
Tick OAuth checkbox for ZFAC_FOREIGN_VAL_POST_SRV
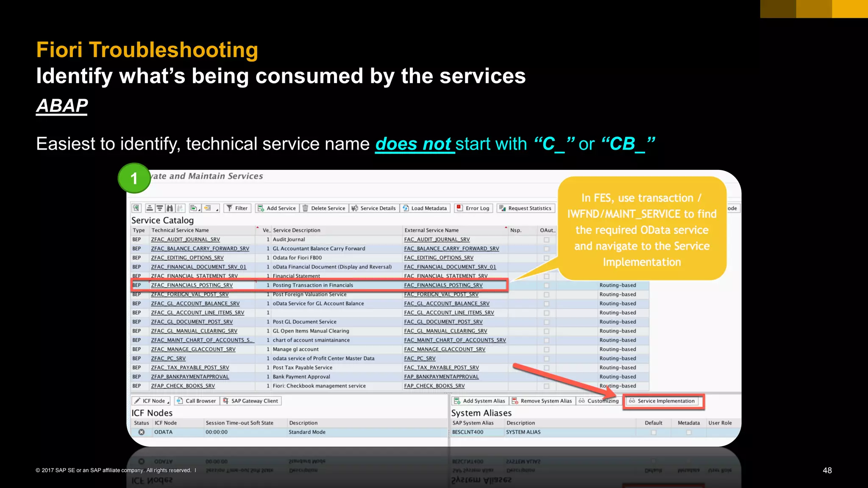546,294
